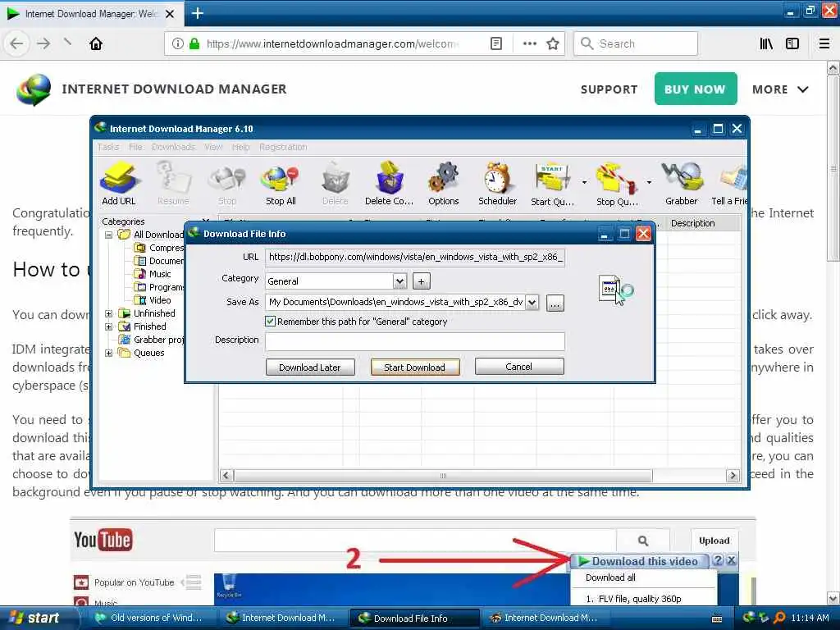Open the View menu in IDM
Screen dimensions: 840x630
point(213,147)
